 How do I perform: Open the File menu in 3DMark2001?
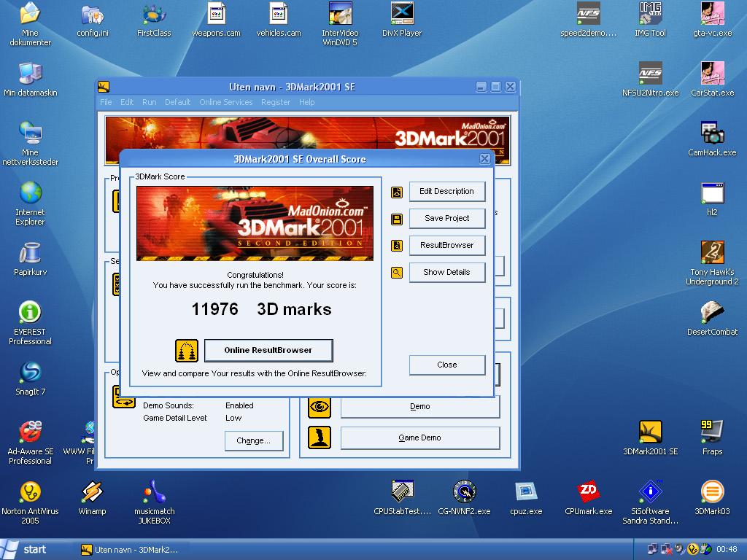point(106,102)
